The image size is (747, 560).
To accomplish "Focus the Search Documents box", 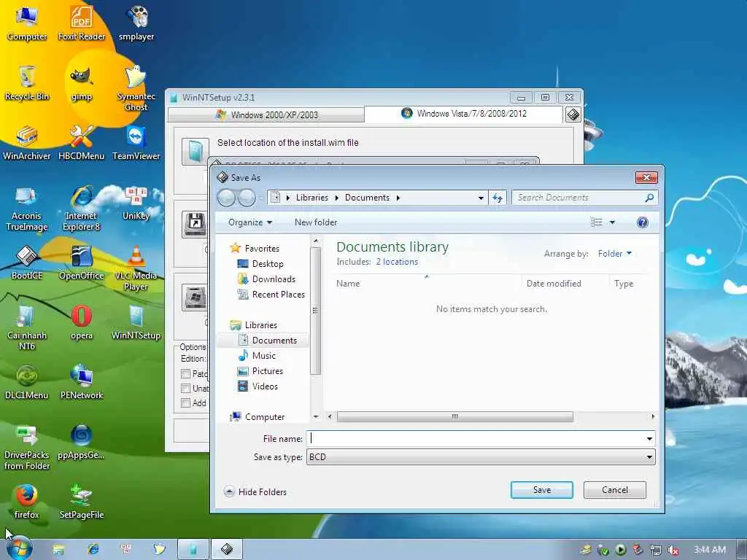I will click(578, 198).
